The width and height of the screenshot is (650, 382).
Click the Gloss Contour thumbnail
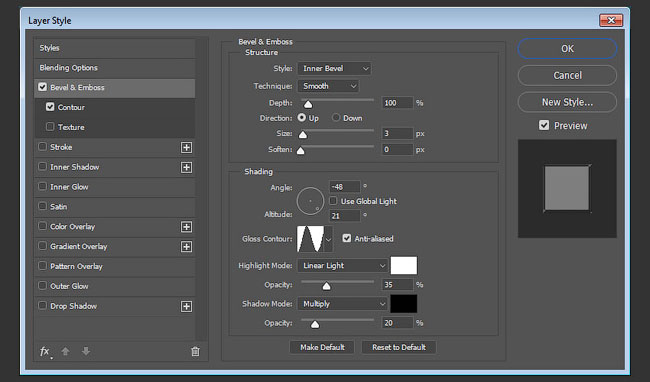point(310,239)
